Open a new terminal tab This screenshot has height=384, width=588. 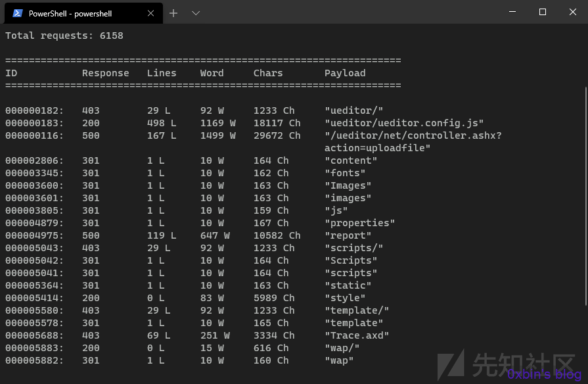[173, 14]
